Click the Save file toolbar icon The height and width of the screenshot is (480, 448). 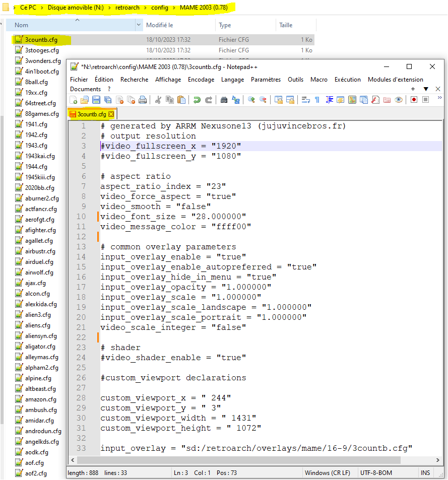96,100
